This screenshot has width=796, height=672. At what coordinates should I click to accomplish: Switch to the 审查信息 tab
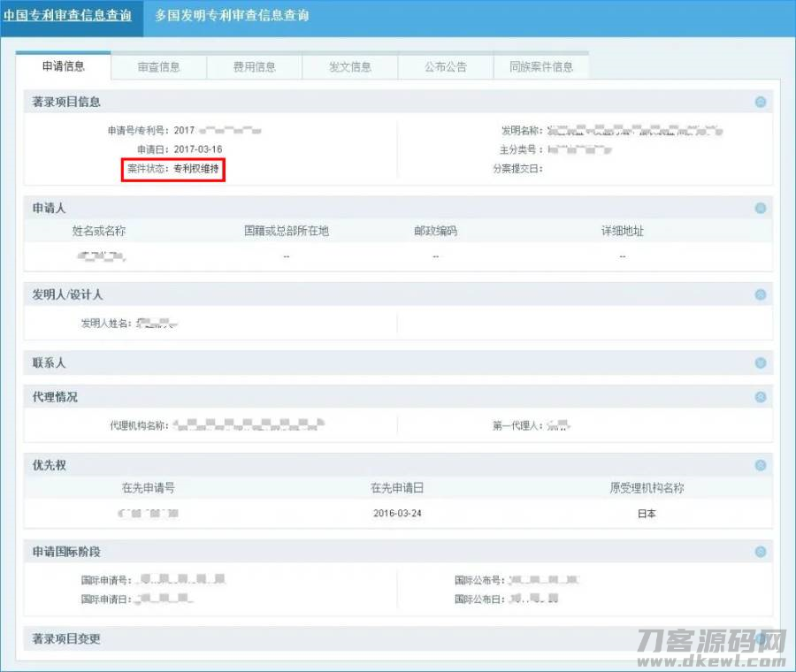[159, 66]
